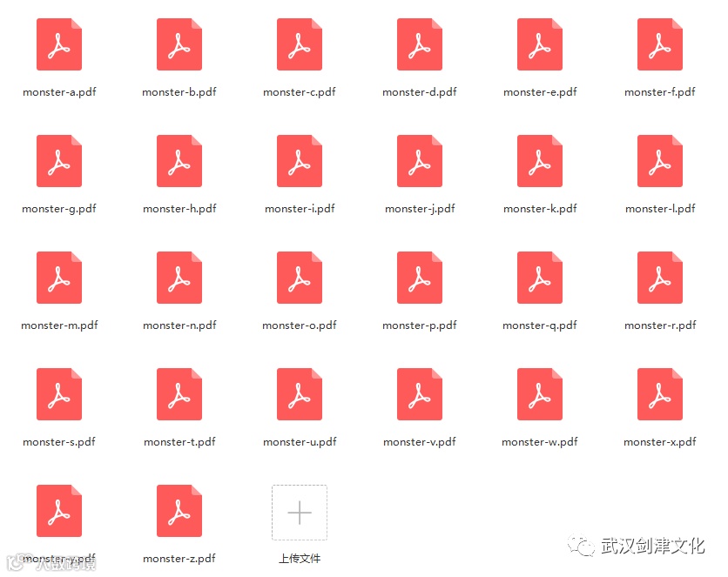Click the plus upload file box
Screen dimensions: 728x577
pyautogui.click(x=300, y=513)
